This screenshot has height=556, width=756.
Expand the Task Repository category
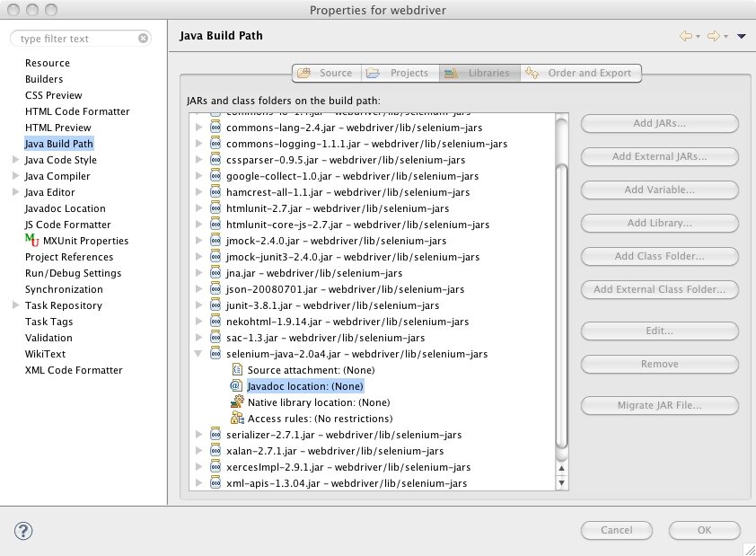[15, 305]
